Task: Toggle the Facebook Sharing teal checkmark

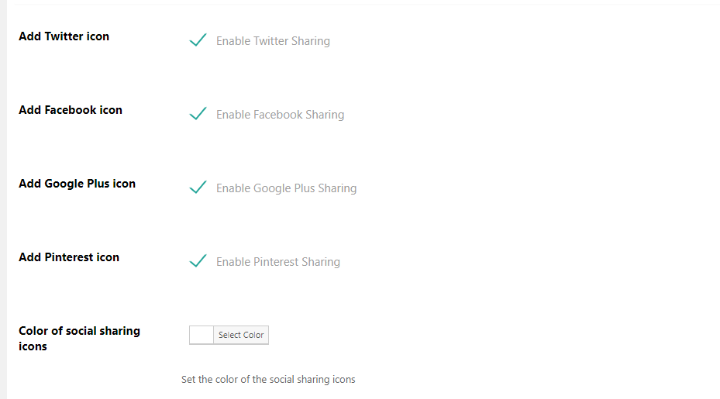Action: pos(198,114)
